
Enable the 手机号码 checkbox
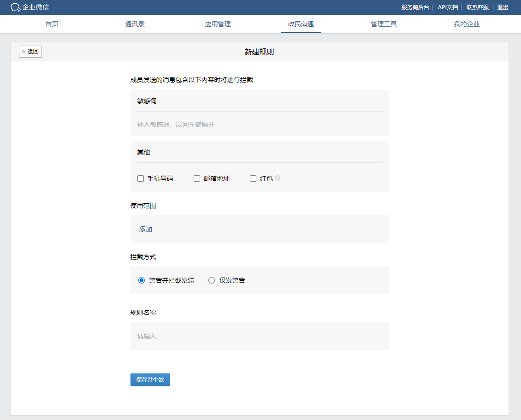pyautogui.click(x=141, y=178)
